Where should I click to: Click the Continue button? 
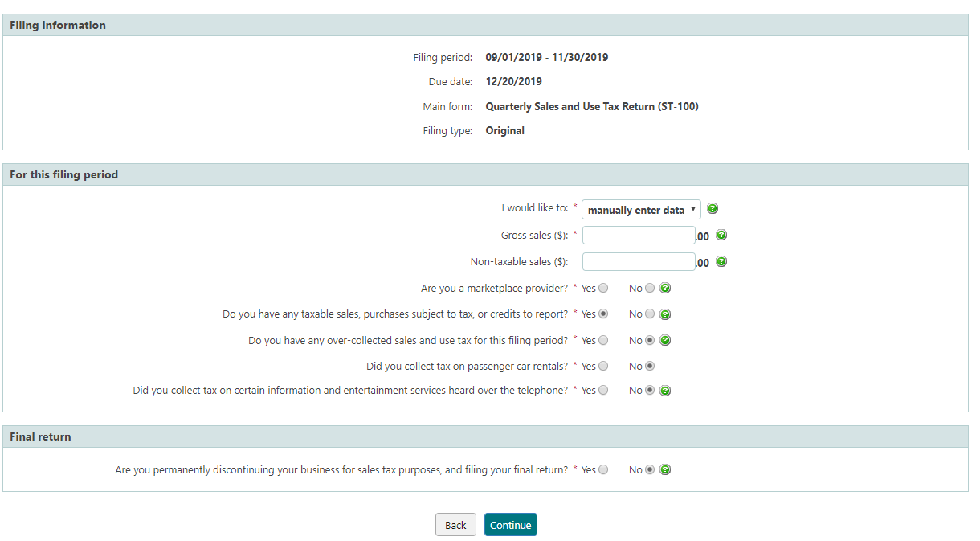click(x=511, y=525)
